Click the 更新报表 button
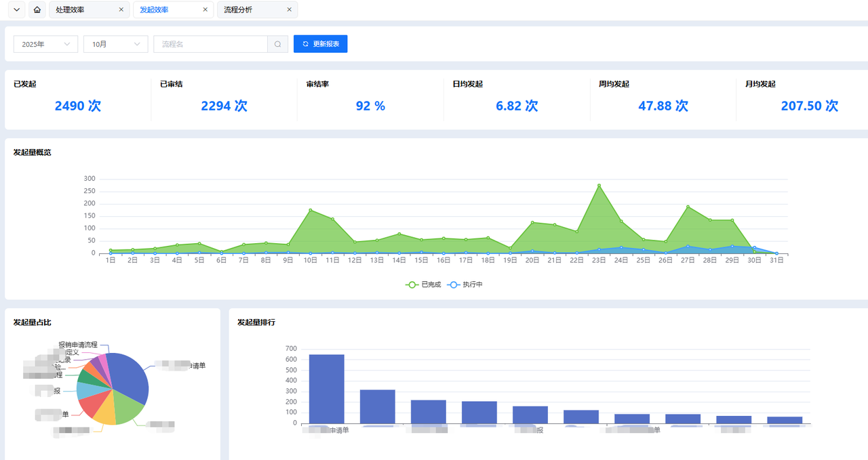The height and width of the screenshot is (460, 868). [x=320, y=44]
